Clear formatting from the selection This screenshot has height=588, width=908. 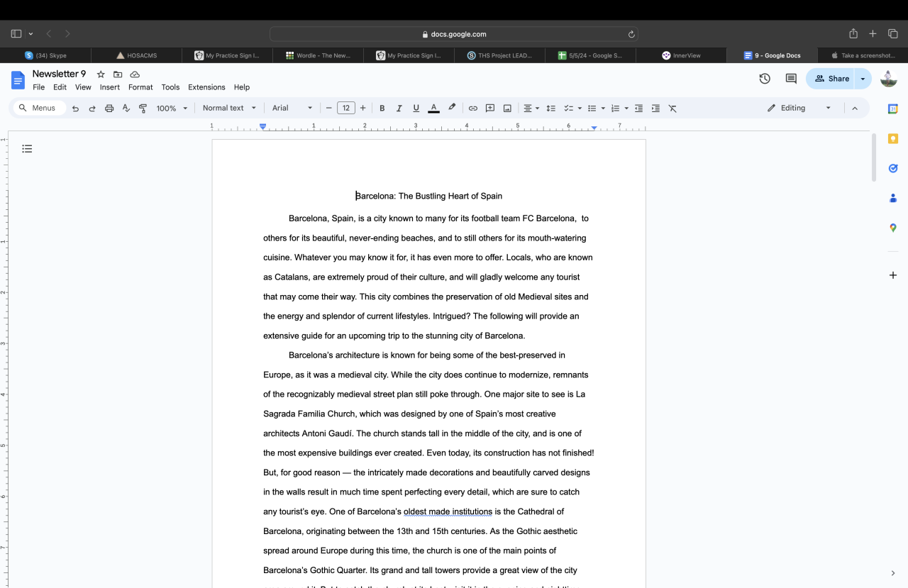click(x=672, y=109)
